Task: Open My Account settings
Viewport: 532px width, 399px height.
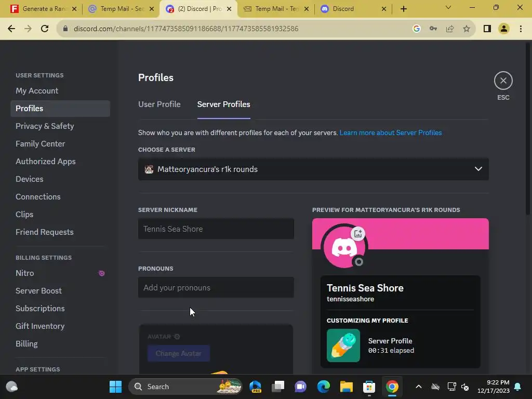Action: pos(60,90)
